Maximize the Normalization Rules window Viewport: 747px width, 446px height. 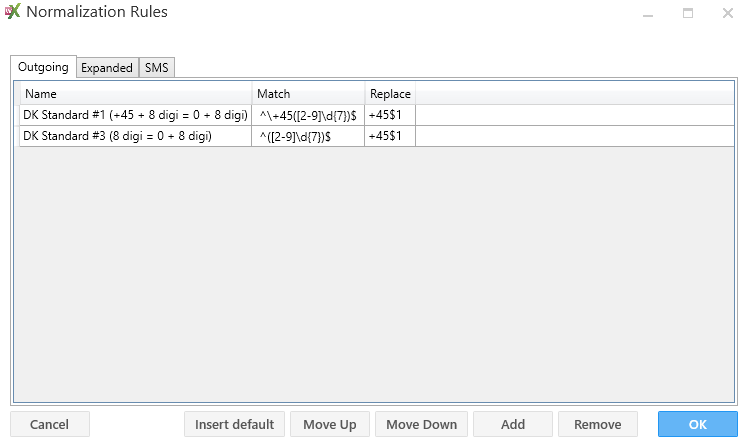click(688, 14)
